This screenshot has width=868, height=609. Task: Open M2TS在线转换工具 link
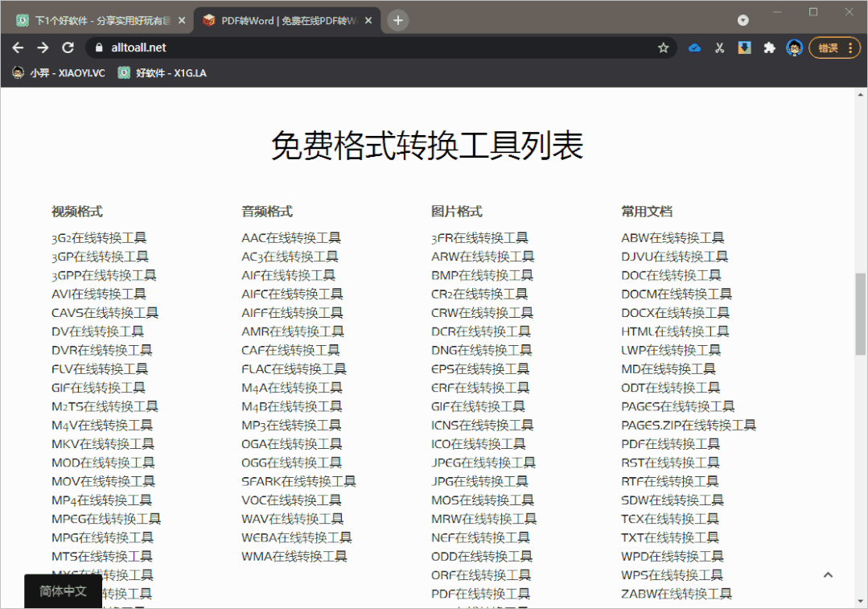pos(105,406)
